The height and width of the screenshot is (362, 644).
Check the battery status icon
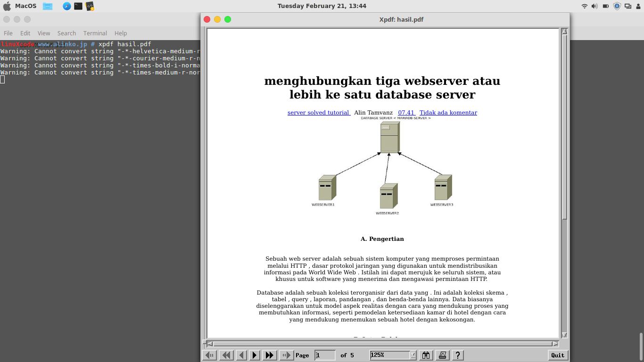[606, 6]
